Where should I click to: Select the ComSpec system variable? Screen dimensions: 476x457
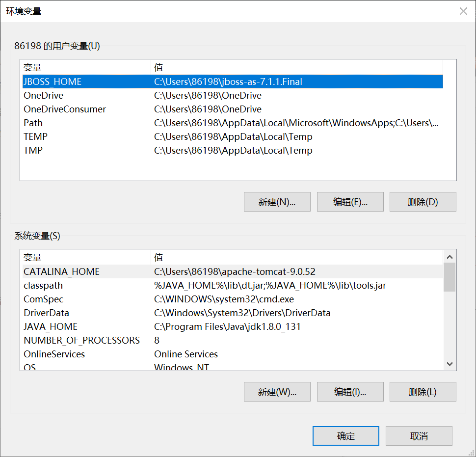click(233, 299)
